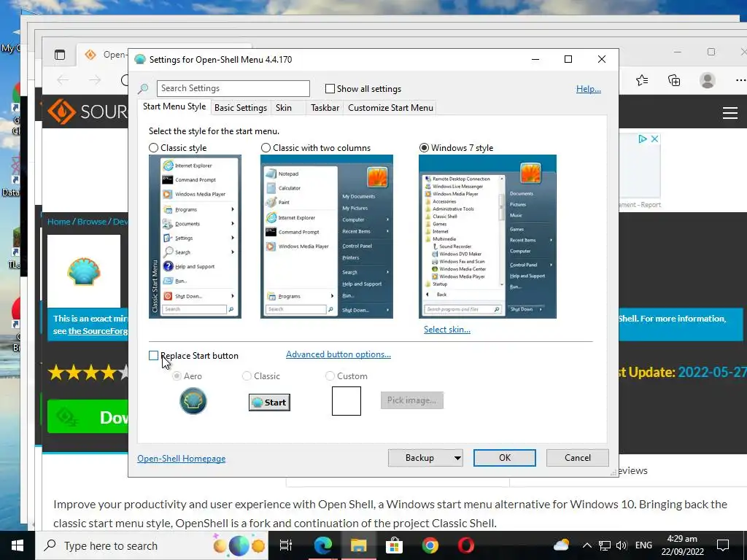The height and width of the screenshot is (560, 747).
Task: Click the Classic style menu preview image
Action: click(x=195, y=237)
